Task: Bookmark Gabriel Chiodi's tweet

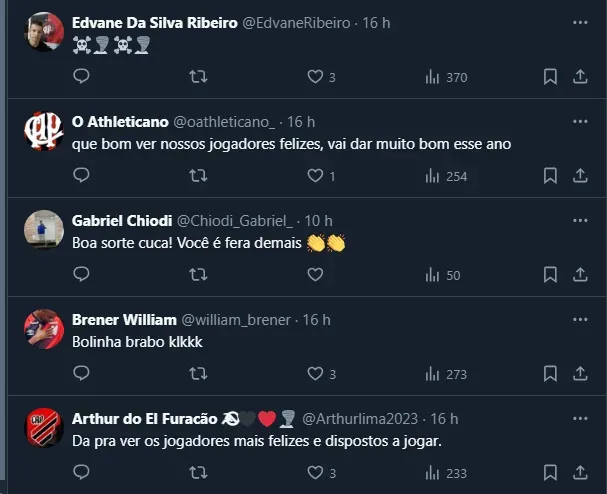Action: point(550,275)
